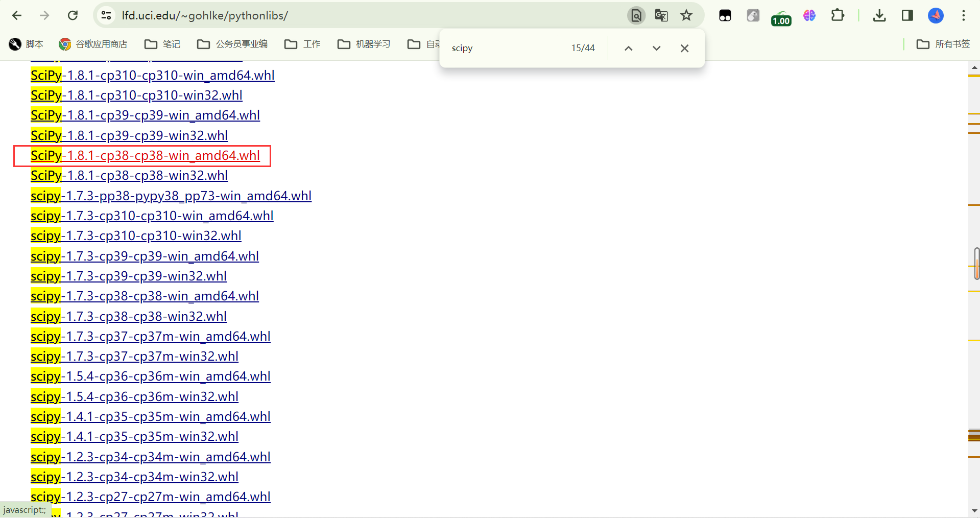This screenshot has height=518, width=980.
Task: Download scipy-1.7.3-cp37-cp37m-win_amd64.whl
Action: click(151, 336)
